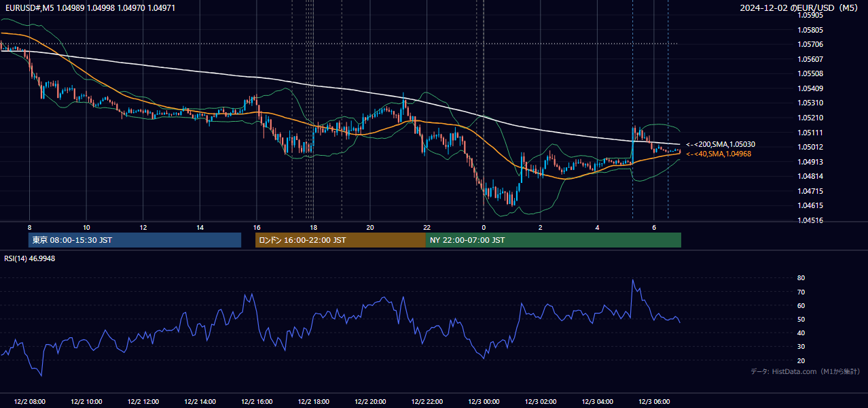
Task: Click the '2024-12-02 のEUR/USD (M5)' chart title
Action: point(800,7)
